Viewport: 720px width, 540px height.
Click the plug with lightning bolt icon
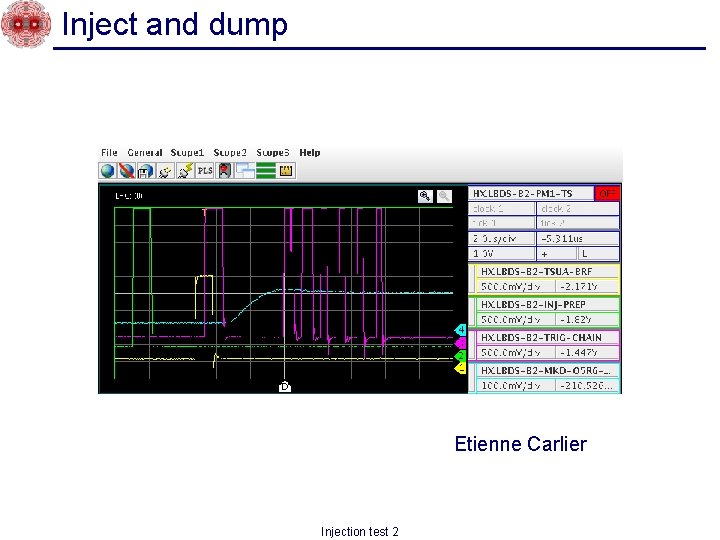point(185,171)
